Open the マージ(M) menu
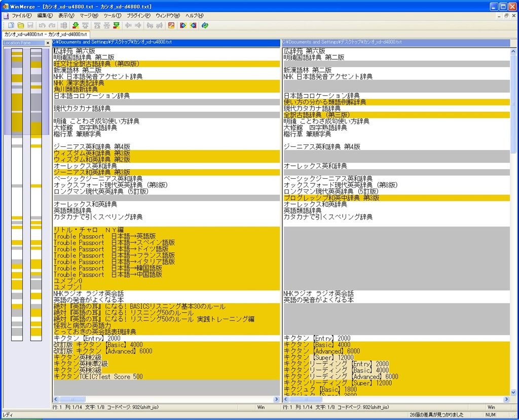Screen dimensions: 519x420 [x=89, y=16]
